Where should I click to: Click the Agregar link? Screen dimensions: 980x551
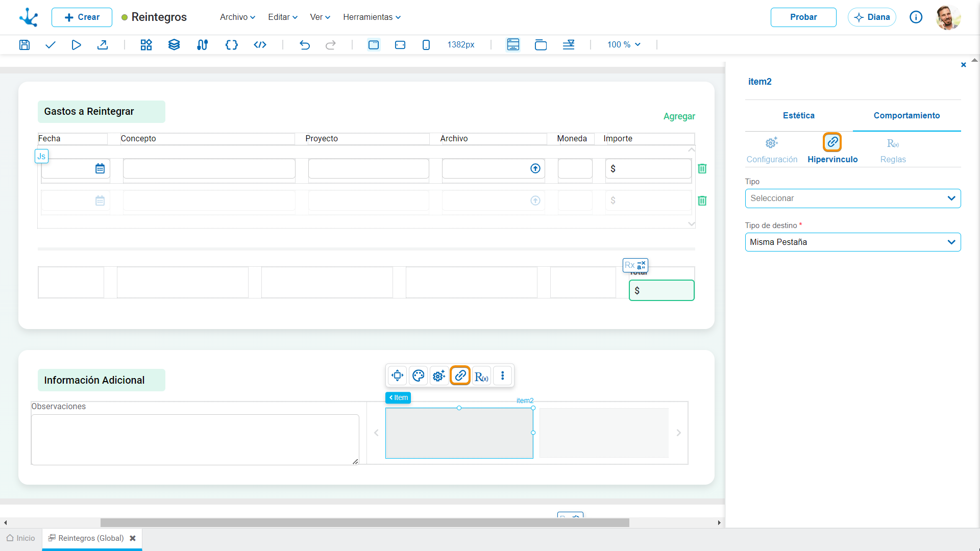(x=679, y=116)
